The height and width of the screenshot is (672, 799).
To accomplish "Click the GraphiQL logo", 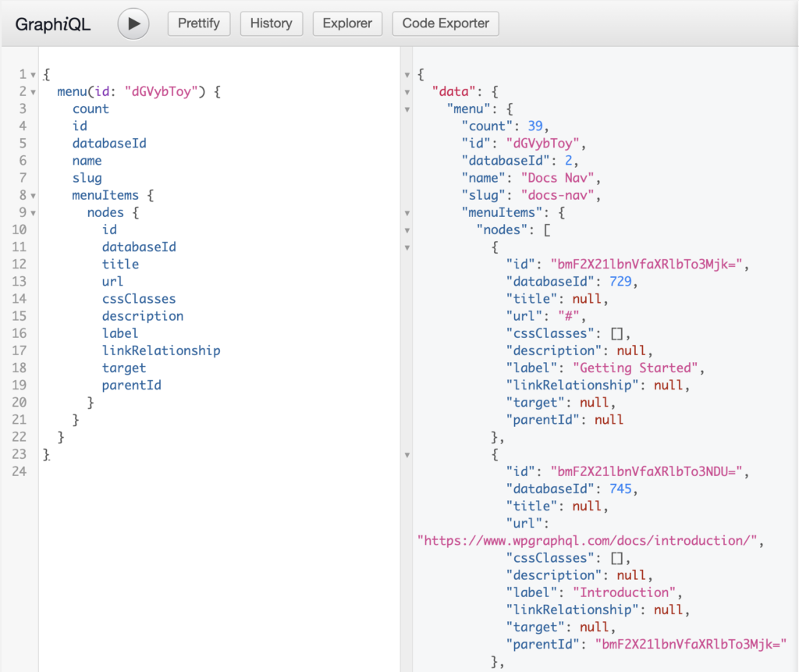I will click(x=52, y=24).
